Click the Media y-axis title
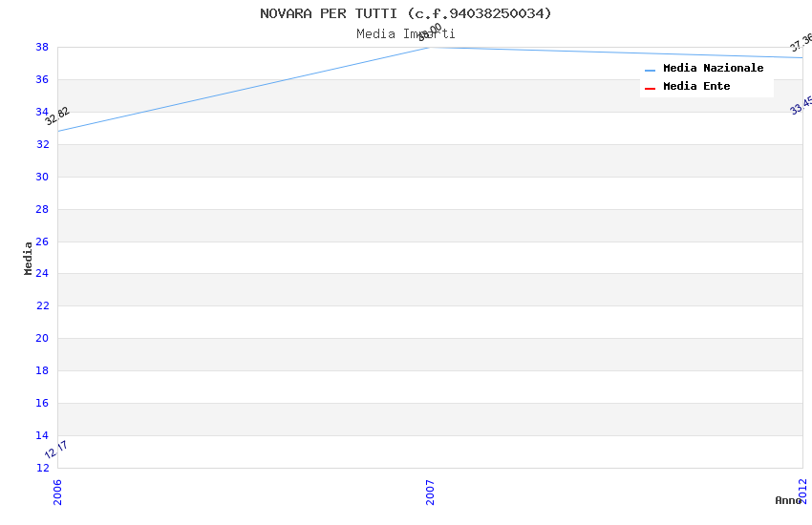The image size is (812, 525). 28,258
